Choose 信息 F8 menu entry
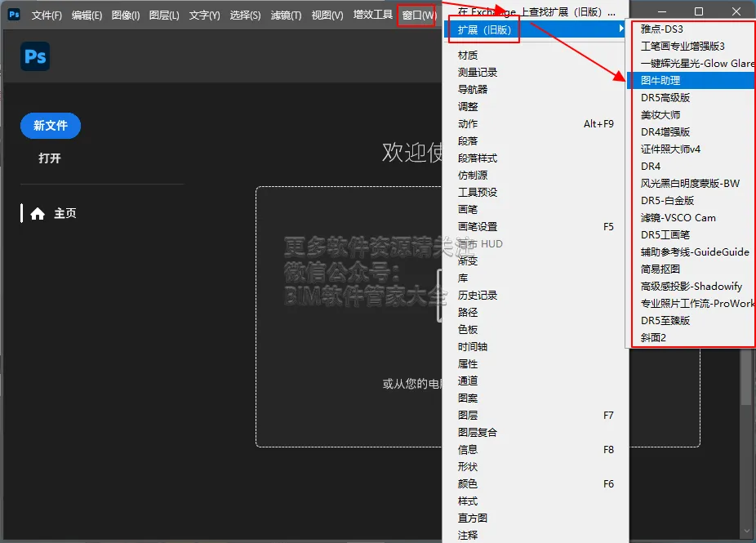This screenshot has width=756, height=543. pos(536,450)
